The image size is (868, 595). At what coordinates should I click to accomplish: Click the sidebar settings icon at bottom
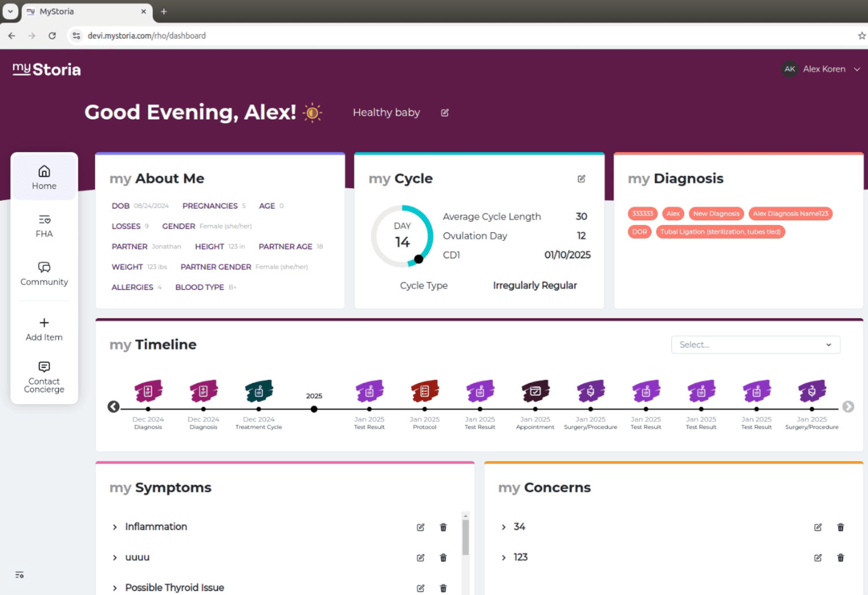point(20,575)
